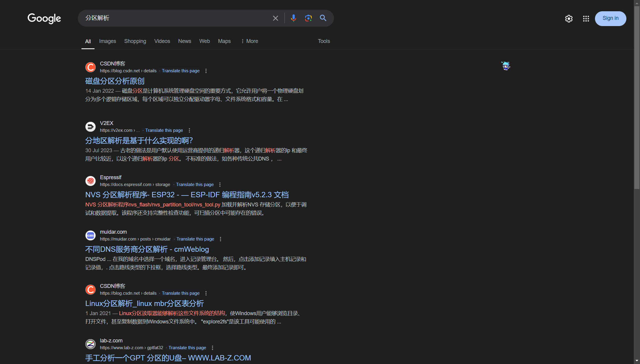Click the Sign in button

point(610,18)
